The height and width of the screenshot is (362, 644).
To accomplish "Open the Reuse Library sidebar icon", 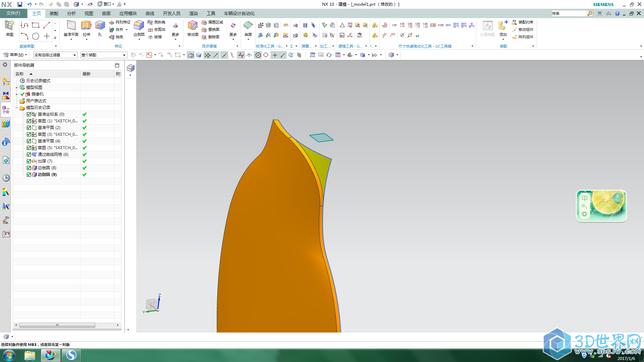I will (x=6, y=124).
